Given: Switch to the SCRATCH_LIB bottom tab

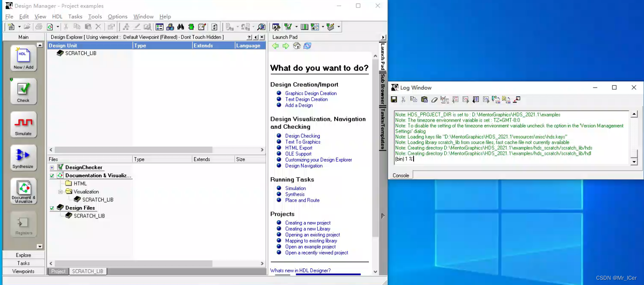Looking at the screenshot, I should tap(88, 271).
